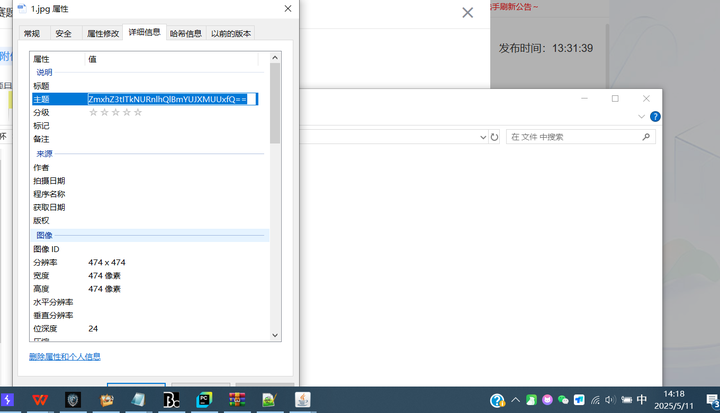This screenshot has width=720, height=413.
Task: Click the blue square tray icon
Action: tap(579, 400)
